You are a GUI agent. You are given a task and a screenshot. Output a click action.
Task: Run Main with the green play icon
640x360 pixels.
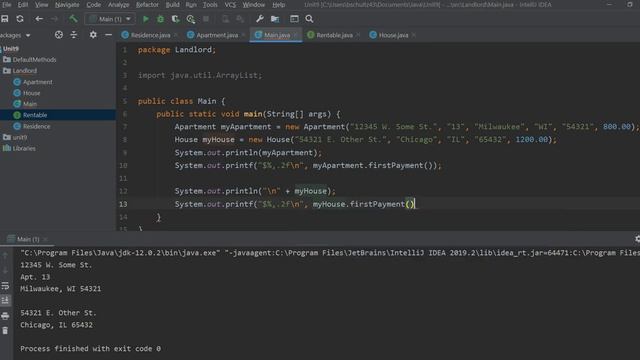pyautogui.click(x=146, y=19)
